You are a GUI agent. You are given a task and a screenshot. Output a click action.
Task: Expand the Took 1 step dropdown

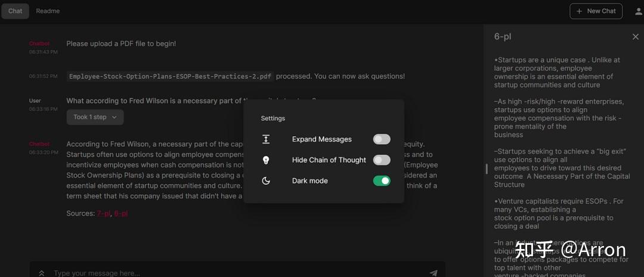pyautogui.click(x=95, y=117)
